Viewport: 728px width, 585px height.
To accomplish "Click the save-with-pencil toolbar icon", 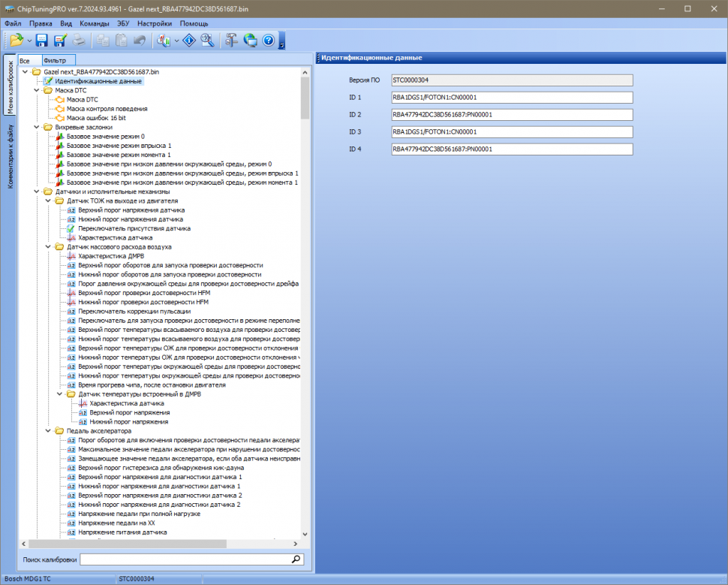I will coord(60,41).
